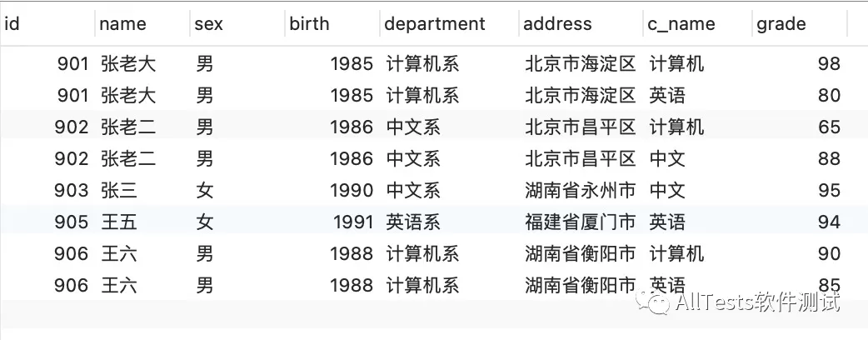Select the c_name column header
This screenshot has height=340, width=868.
point(697,24)
